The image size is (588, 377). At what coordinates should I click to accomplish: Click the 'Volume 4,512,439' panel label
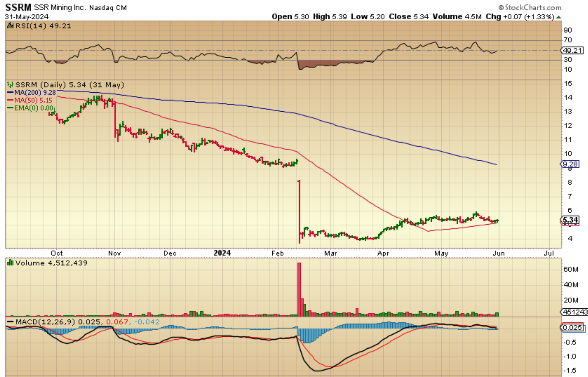51,263
